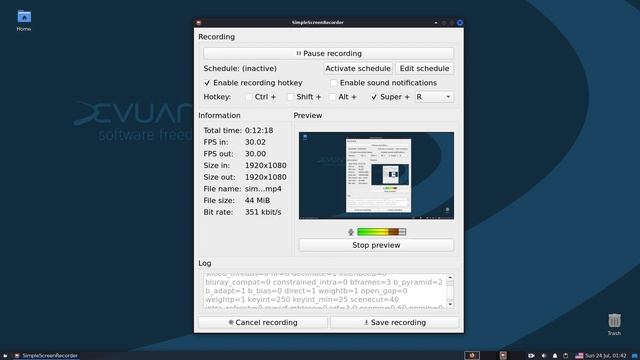Image resolution: width=640 pixels, height=360 pixels.
Task: Check the Ctrl + hotkey modifier
Action: pos(249,97)
